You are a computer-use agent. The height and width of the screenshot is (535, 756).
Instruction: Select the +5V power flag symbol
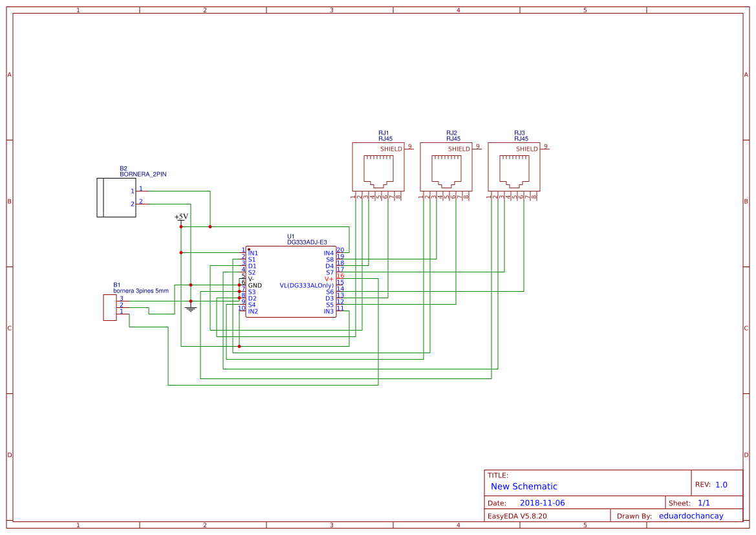tap(180, 217)
